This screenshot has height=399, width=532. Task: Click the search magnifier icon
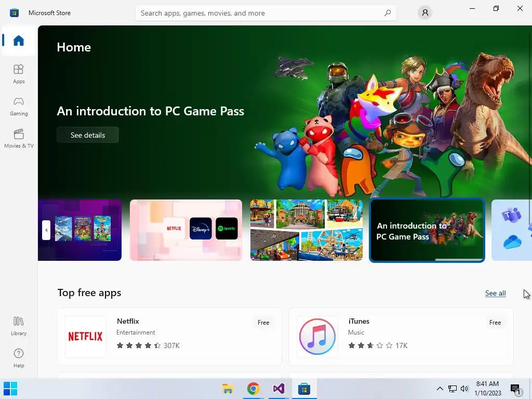pyautogui.click(x=388, y=13)
